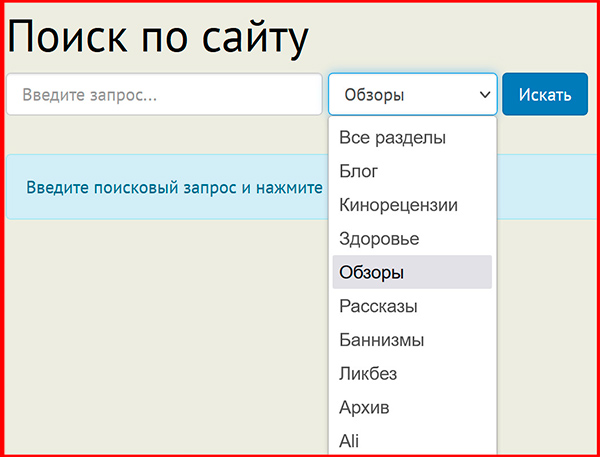Choose the 'Блог' option
600x457 pixels.
pyautogui.click(x=359, y=171)
